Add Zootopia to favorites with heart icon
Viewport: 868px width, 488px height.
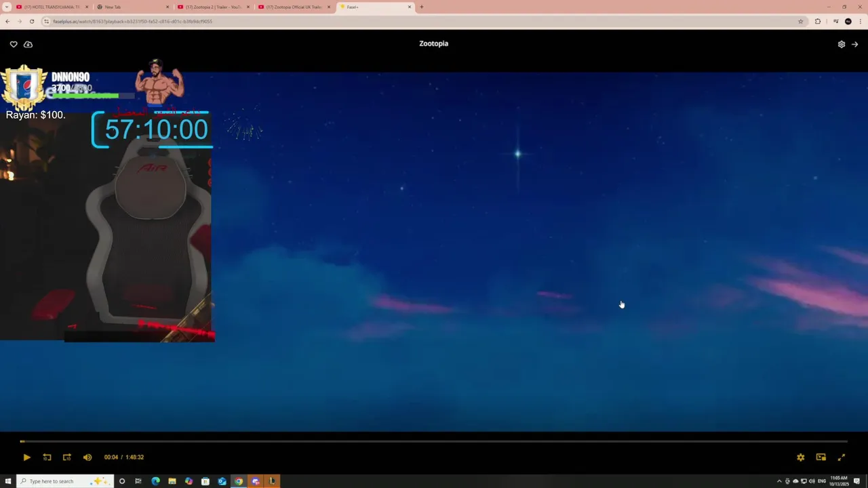coord(14,44)
